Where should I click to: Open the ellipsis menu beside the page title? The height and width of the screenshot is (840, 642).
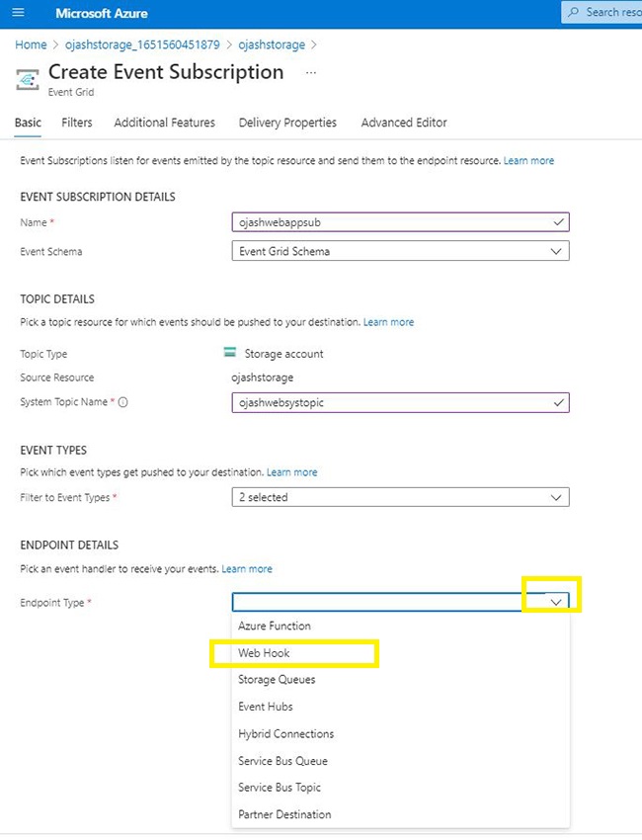click(311, 73)
